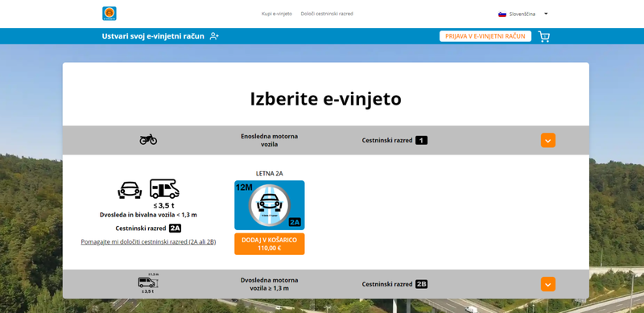This screenshot has height=313, width=644.
Task: Click the add-user account icon
Action: [214, 36]
